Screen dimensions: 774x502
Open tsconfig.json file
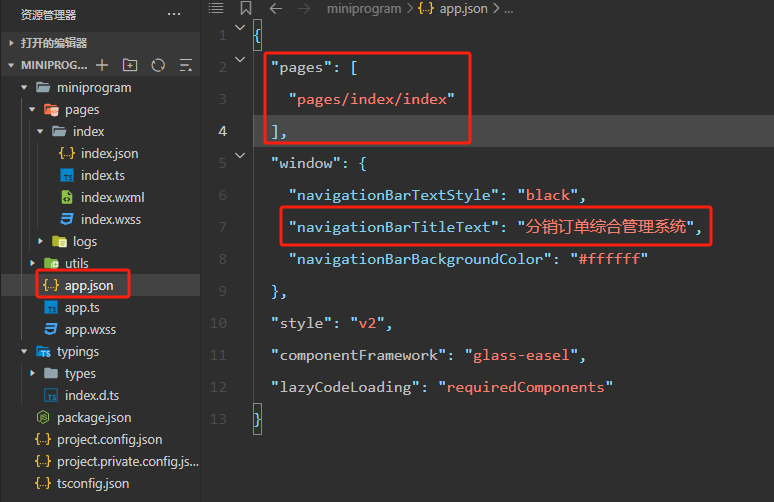coord(93,483)
